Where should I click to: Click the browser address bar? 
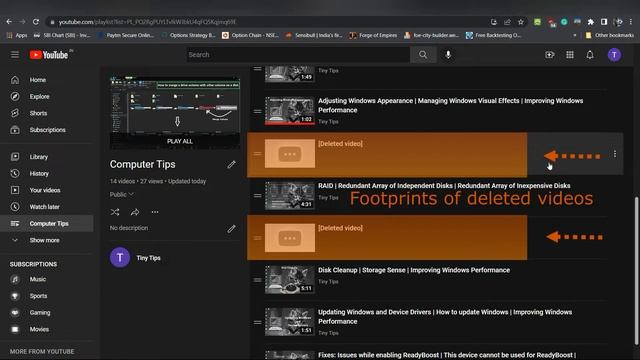tap(269, 22)
